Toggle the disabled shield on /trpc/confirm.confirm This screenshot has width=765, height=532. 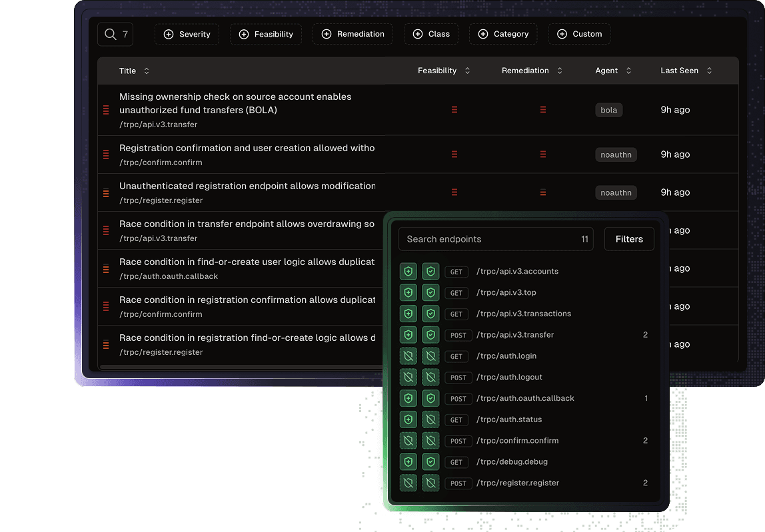click(x=408, y=441)
